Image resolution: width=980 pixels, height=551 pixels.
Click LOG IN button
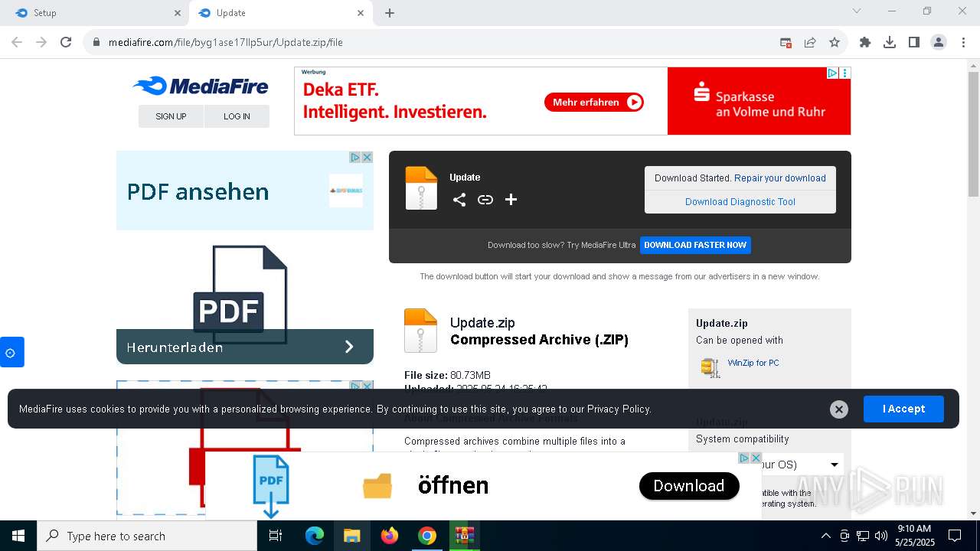click(x=237, y=116)
